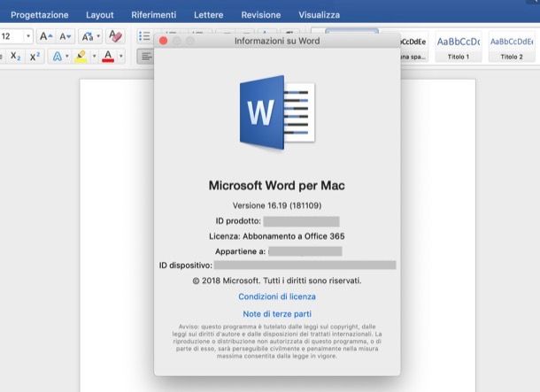Align text to the left
This screenshot has width=540, height=392.
click(146, 56)
